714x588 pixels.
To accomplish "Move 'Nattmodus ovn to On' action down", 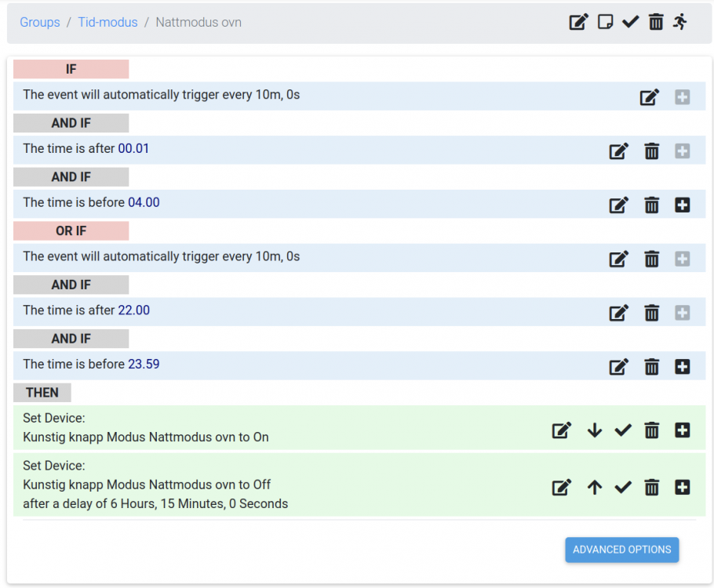I will click(595, 430).
